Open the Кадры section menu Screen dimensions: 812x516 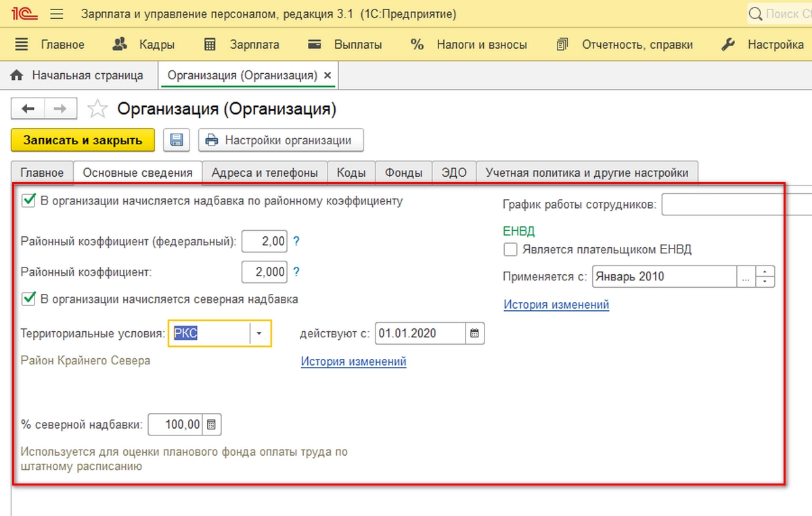pyautogui.click(x=143, y=45)
